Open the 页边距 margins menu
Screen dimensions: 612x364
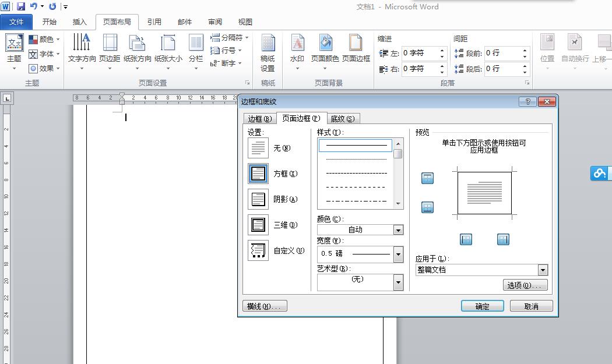(x=110, y=52)
